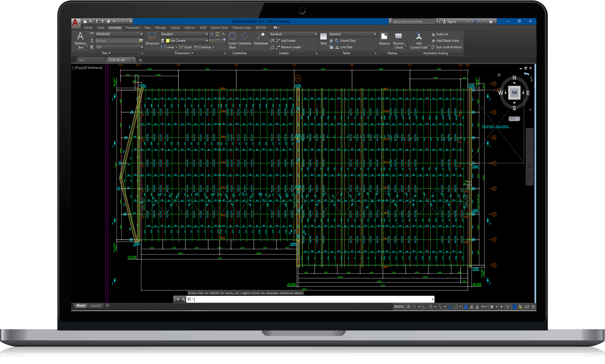Viewport: 605px width, 364px height.
Task: Select the Revision Cloud tool
Action: pyautogui.click(x=398, y=41)
